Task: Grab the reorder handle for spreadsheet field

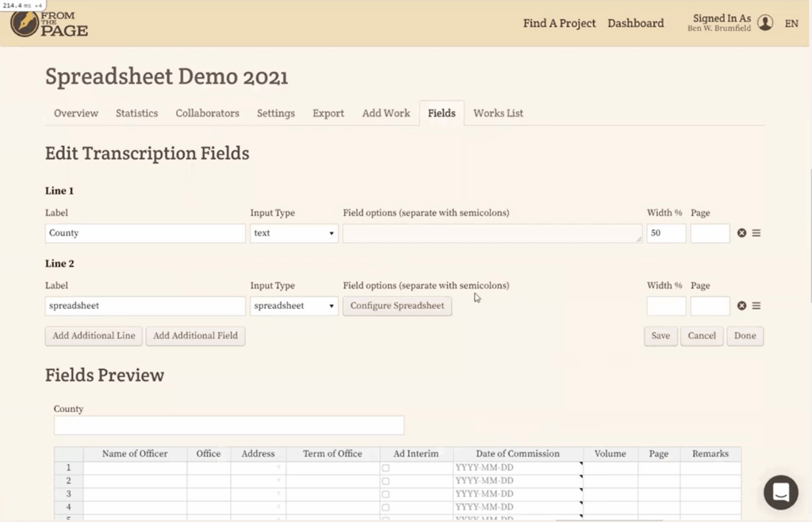Action: coord(756,306)
